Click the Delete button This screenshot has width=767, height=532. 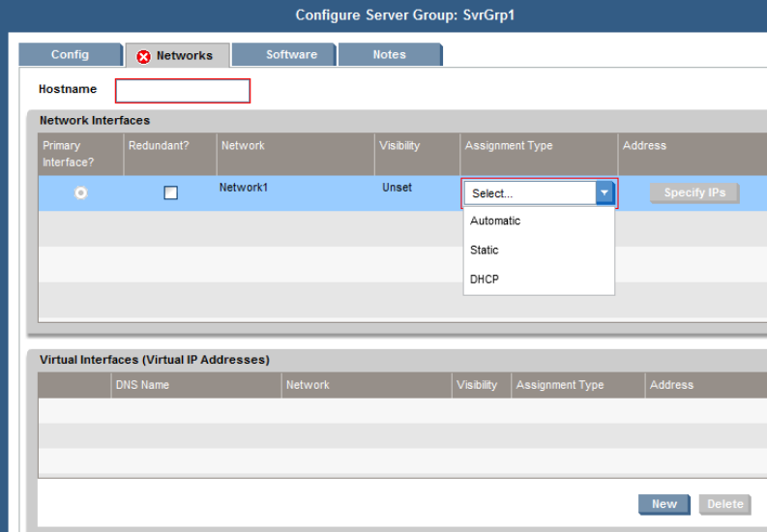point(724,504)
